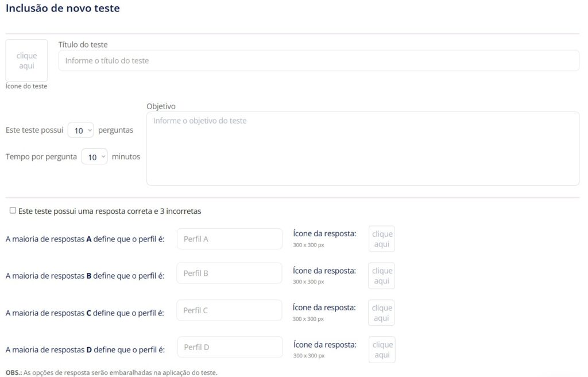The height and width of the screenshot is (377, 588).
Task: Upload answer icon for Perfil D
Action: click(x=382, y=349)
